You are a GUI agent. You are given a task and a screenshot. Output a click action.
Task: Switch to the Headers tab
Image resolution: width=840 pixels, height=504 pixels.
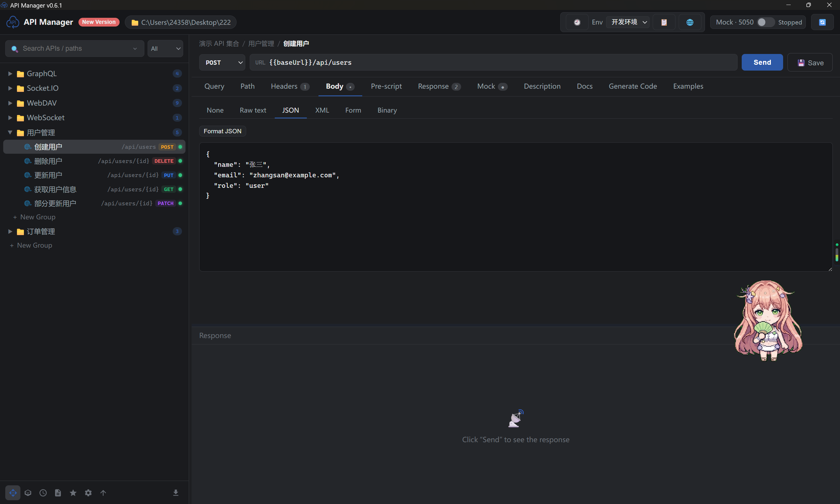[x=290, y=86]
